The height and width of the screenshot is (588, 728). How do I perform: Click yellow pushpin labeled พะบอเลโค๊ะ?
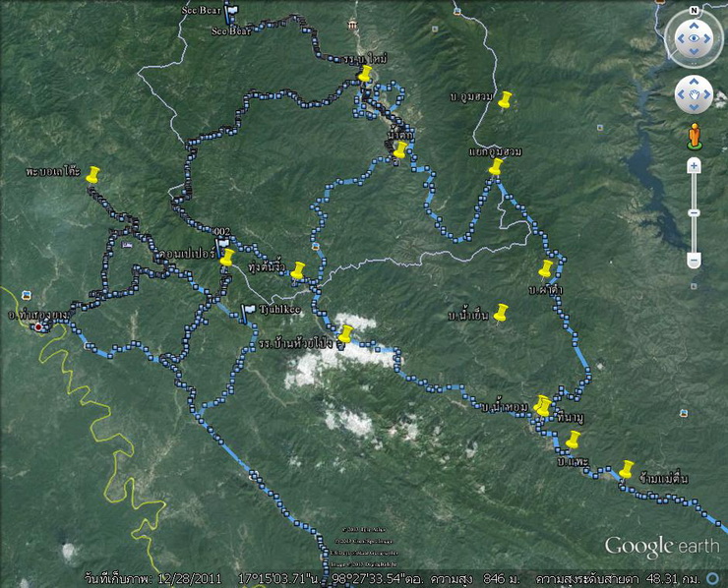click(92, 175)
